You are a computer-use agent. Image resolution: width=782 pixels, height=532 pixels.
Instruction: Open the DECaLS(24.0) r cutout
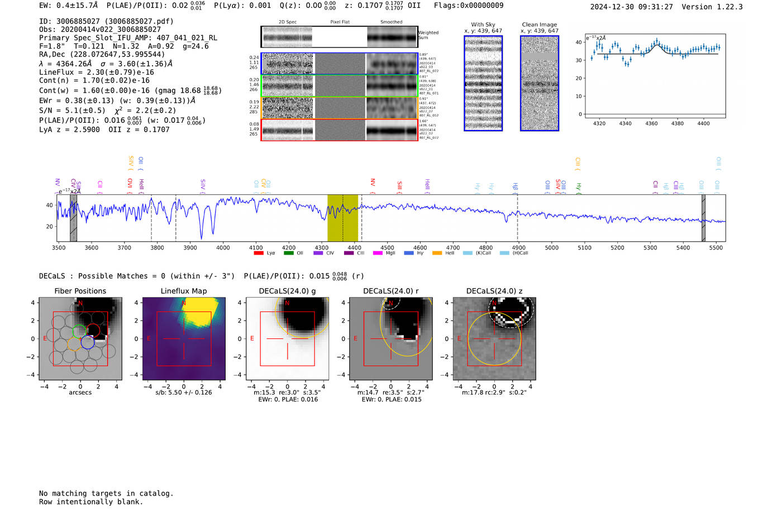391,339
